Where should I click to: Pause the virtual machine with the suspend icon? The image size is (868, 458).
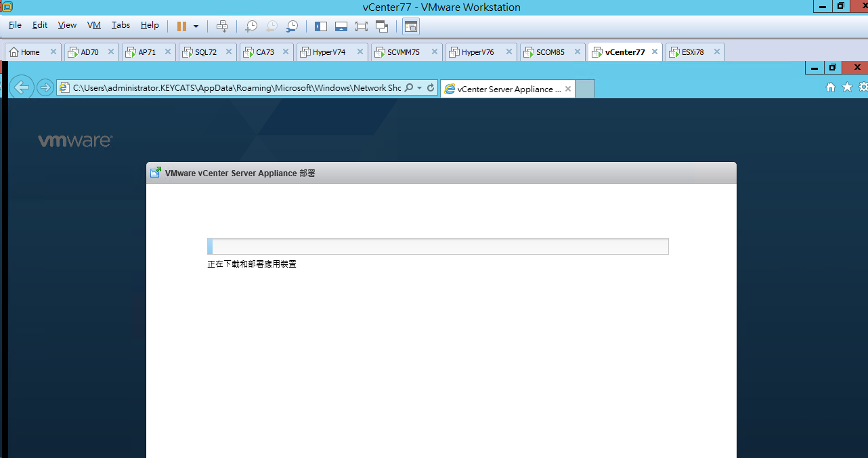[x=181, y=26]
